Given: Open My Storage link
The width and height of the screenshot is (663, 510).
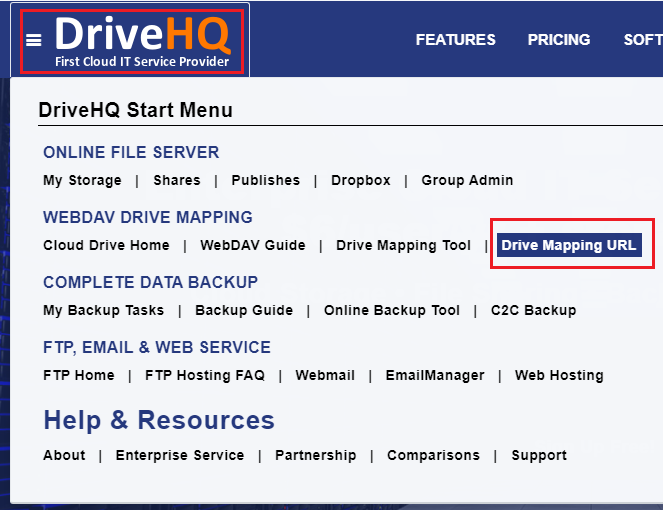Looking at the screenshot, I should click(x=82, y=180).
